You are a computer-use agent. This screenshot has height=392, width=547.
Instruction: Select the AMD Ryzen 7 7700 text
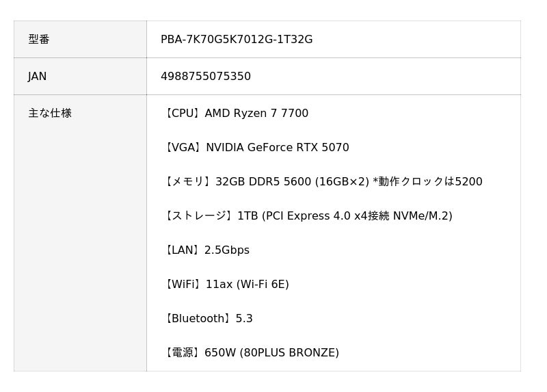[x=256, y=114]
